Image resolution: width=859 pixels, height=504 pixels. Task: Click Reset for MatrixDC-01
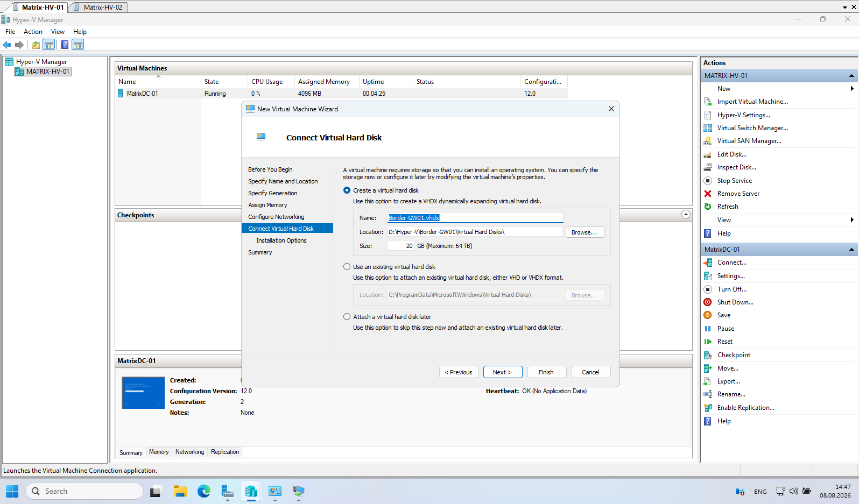pyautogui.click(x=724, y=342)
